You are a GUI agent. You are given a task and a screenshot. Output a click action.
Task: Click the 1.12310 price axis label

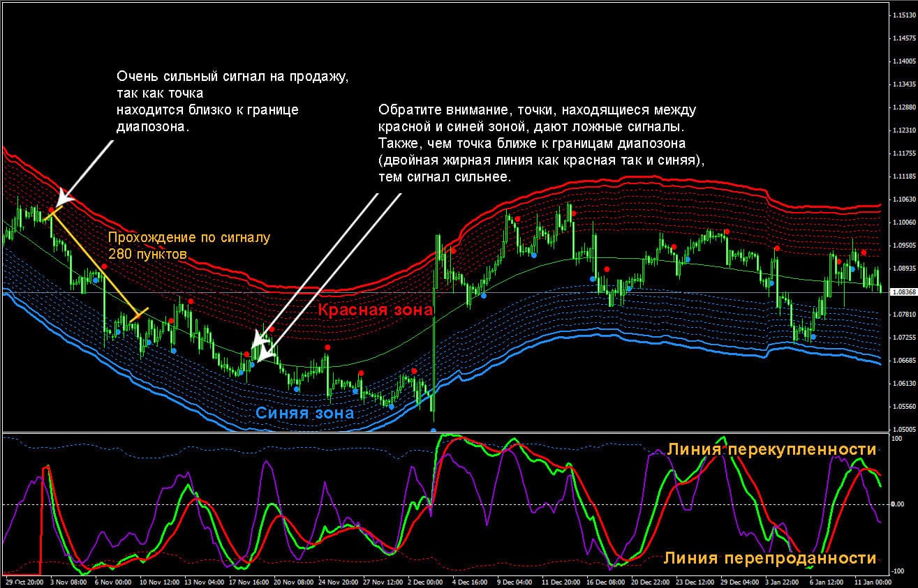pyautogui.click(x=903, y=130)
